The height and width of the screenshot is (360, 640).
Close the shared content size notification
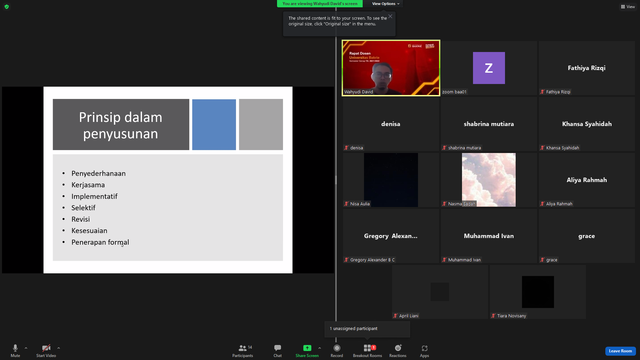click(390, 16)
